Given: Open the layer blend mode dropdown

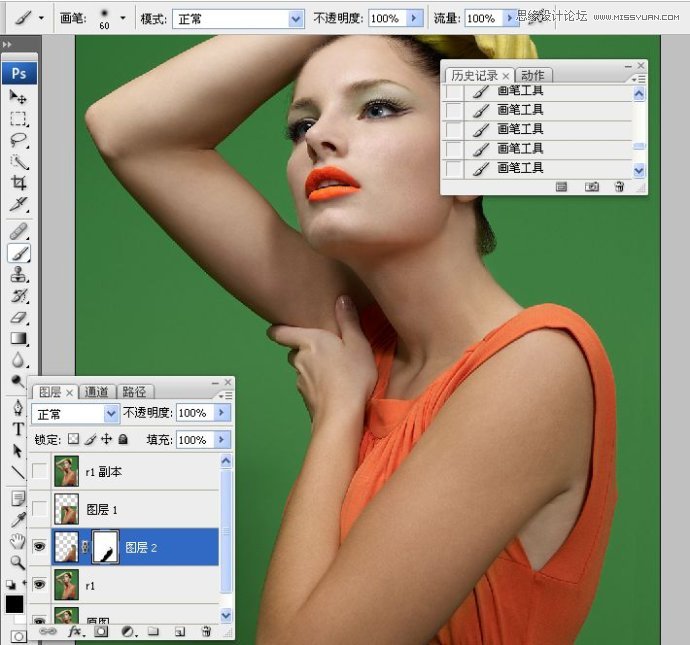Looking at the screenshot, I should click(75, 413).
